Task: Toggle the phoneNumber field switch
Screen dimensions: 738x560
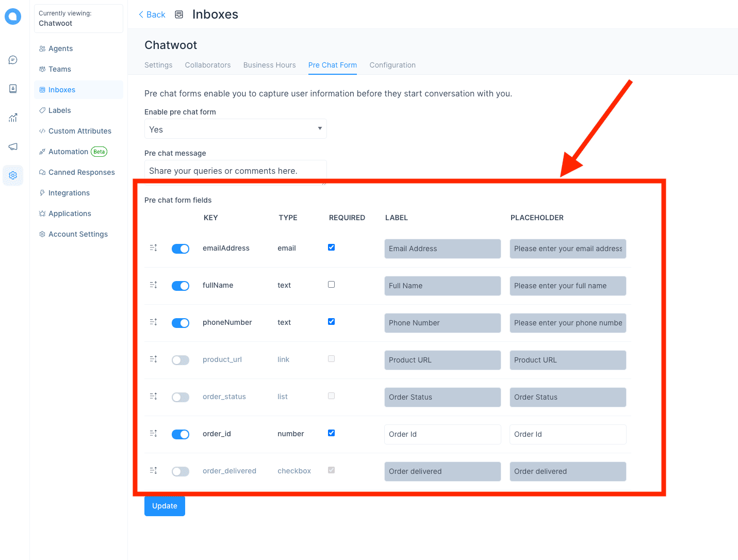Action: pyautogui.click(x=181, y=323)
